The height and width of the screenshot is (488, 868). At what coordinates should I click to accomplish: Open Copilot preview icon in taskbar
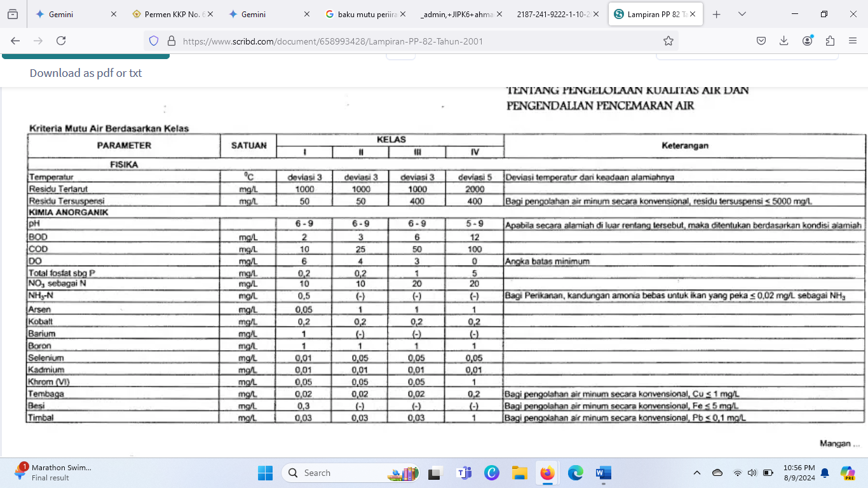click(x=847, y=473)
